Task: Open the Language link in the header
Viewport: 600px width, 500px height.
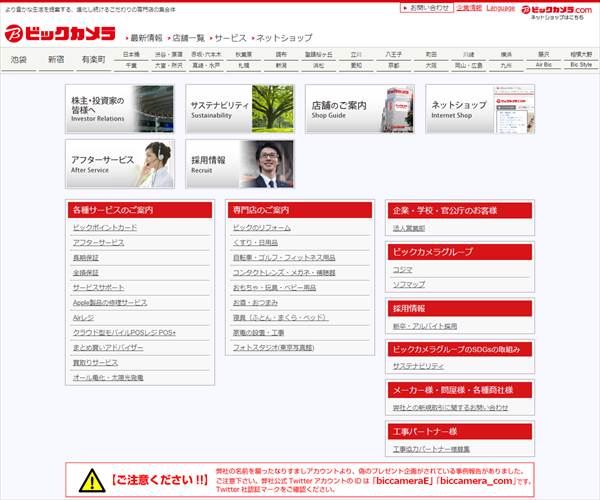Action: [501, 8]
